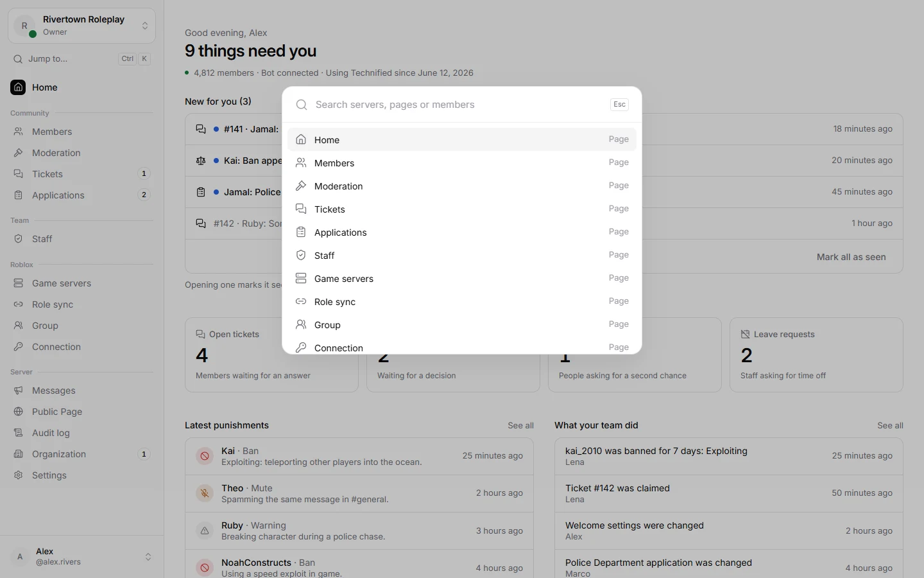This screenshot has width=924, height=578.
Task: Click Welcome settings were changed activity
Action: pos(729,530)
